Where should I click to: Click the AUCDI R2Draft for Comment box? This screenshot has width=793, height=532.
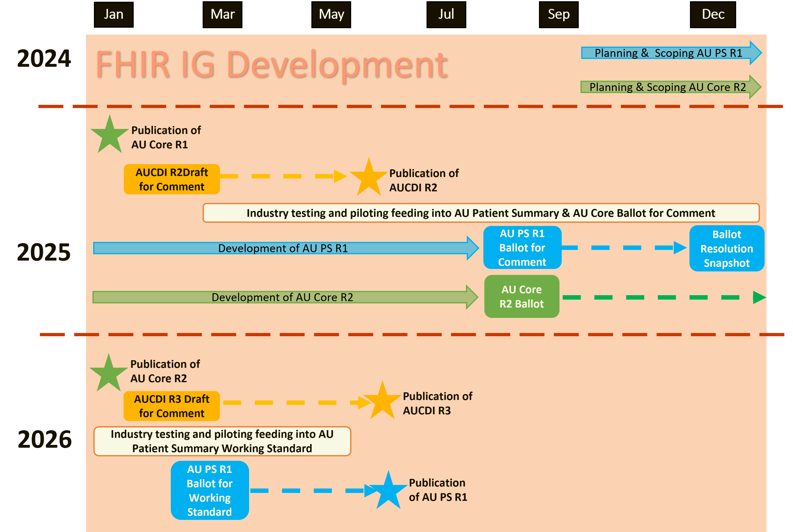[172, 179]
